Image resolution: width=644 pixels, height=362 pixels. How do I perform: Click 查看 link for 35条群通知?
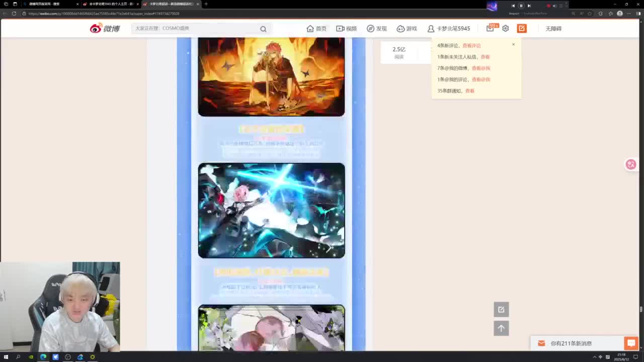pos(470,91)
